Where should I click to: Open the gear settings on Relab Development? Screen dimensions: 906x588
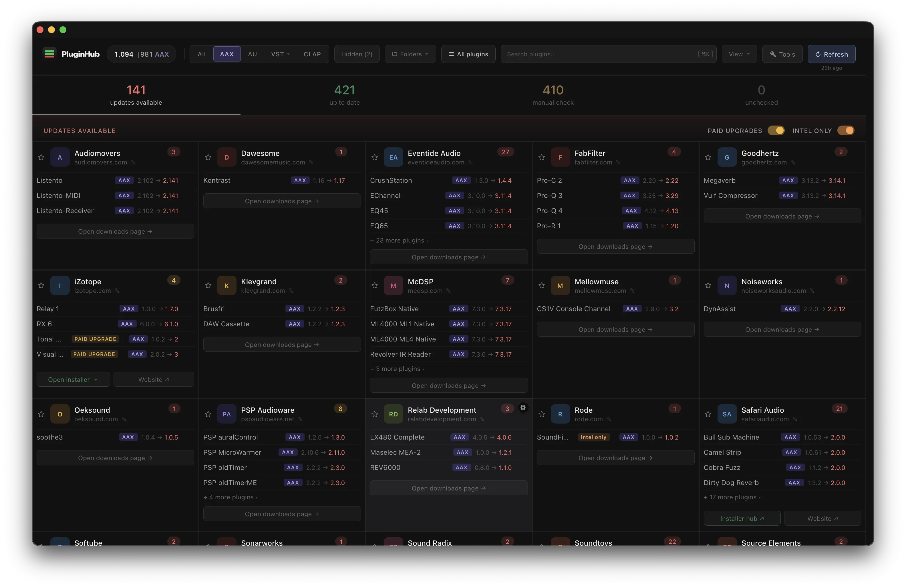[x=523, y=408]
